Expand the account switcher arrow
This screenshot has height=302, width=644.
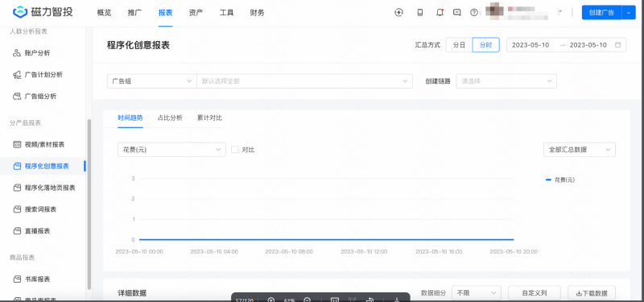coord(559,12)
